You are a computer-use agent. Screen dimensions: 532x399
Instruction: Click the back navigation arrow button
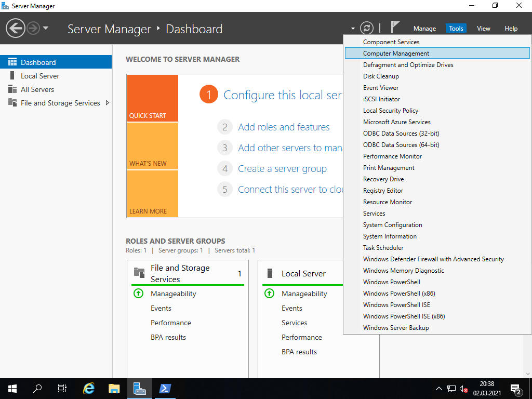tap(16, 28)
